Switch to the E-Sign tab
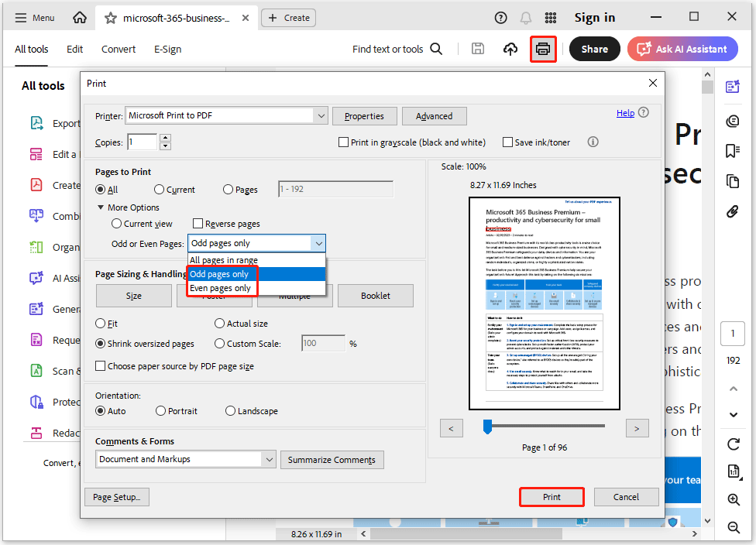This screenshot has width=756, height=545. click(168, 49)
